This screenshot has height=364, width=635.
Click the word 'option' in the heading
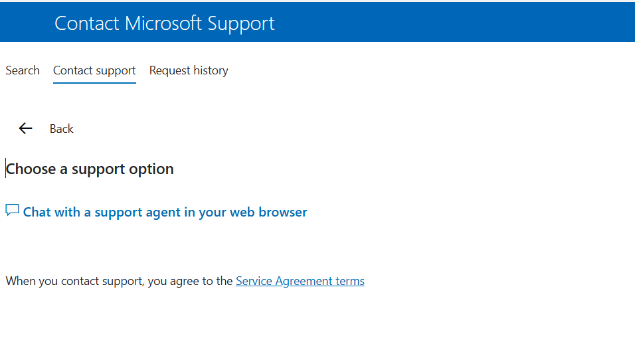151,169
